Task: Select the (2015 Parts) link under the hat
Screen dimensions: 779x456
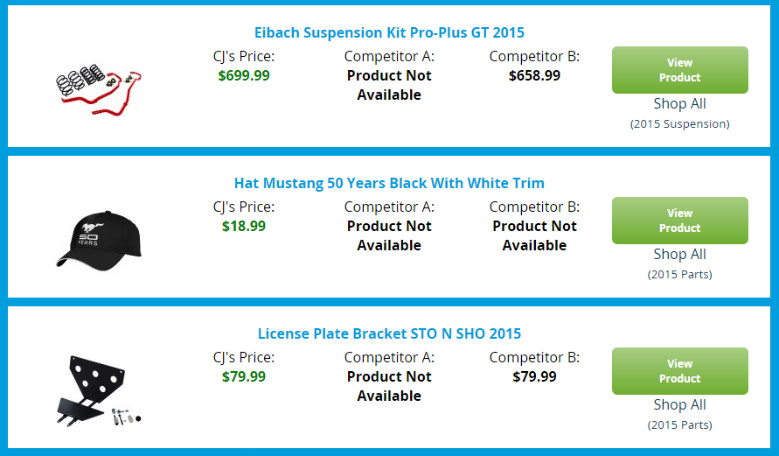Action: pyautogui.click(x=679, y=274)
